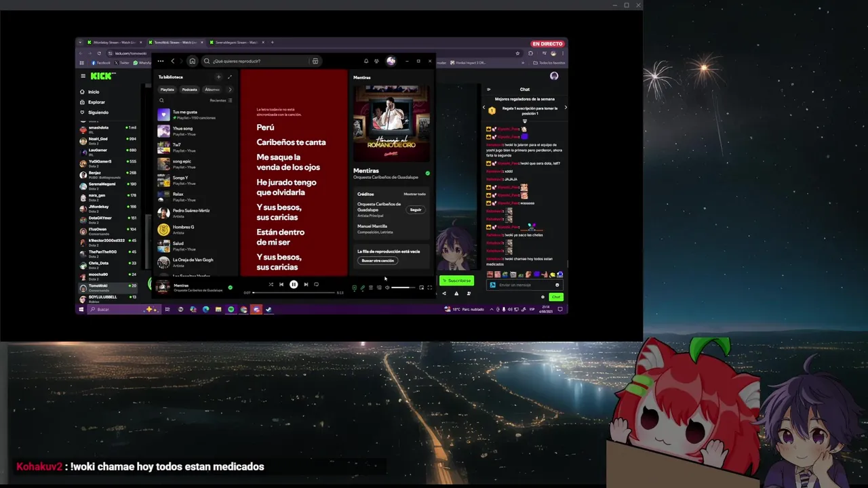The height and width of the screenshot is (488, 868).
Task: Click 'Mostrar todo' in Créditos
Action: click(414, 194)
